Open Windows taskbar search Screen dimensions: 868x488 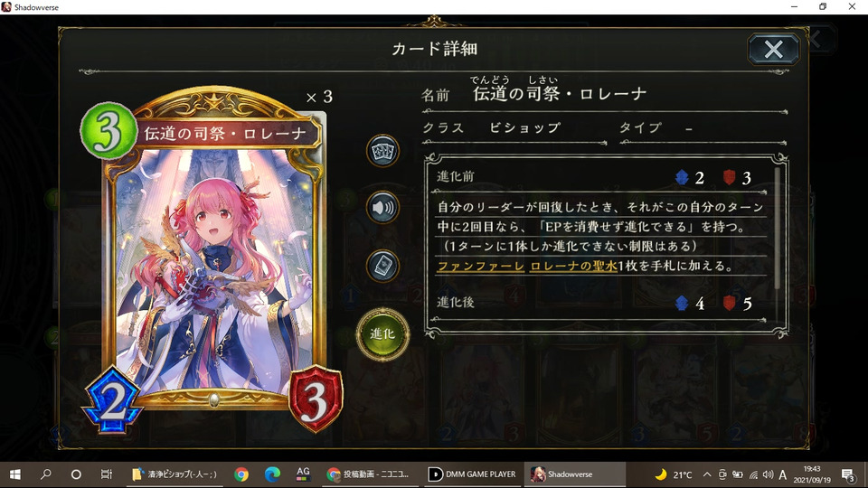click(x=46, y=474)
